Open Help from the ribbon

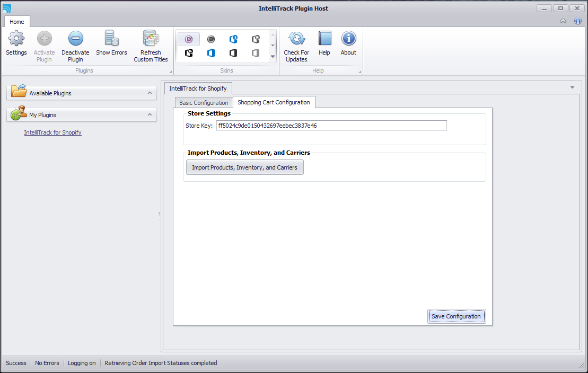point(324,43)
